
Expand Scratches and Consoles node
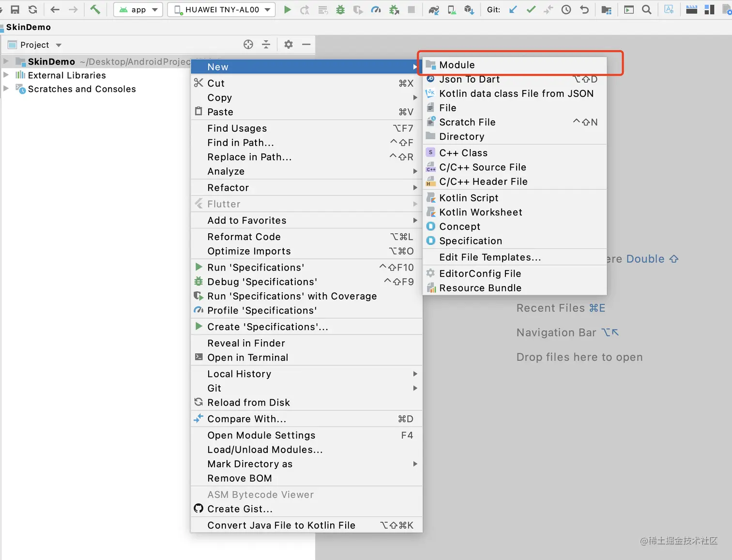[6, 89]
